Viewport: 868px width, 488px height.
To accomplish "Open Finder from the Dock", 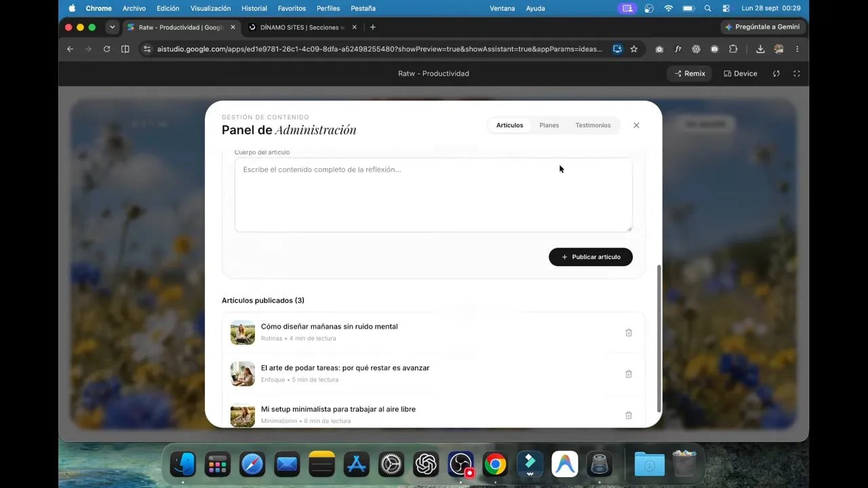I will click(x=182, y=464).
